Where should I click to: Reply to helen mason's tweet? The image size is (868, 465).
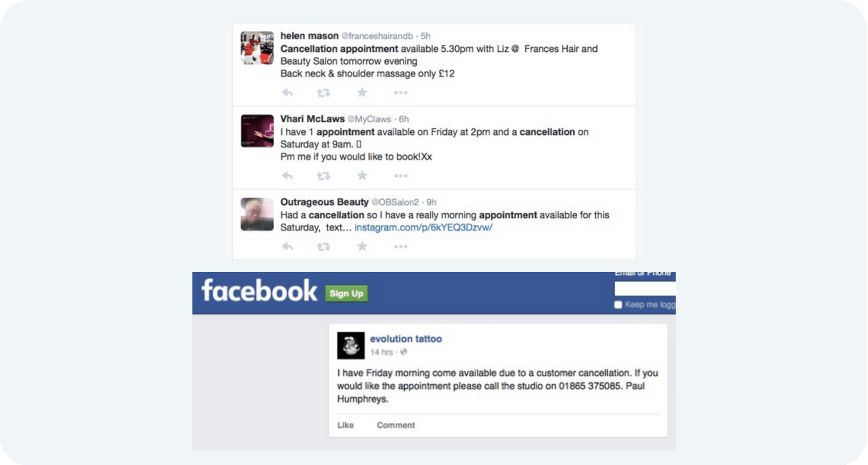tap(287, 92)
